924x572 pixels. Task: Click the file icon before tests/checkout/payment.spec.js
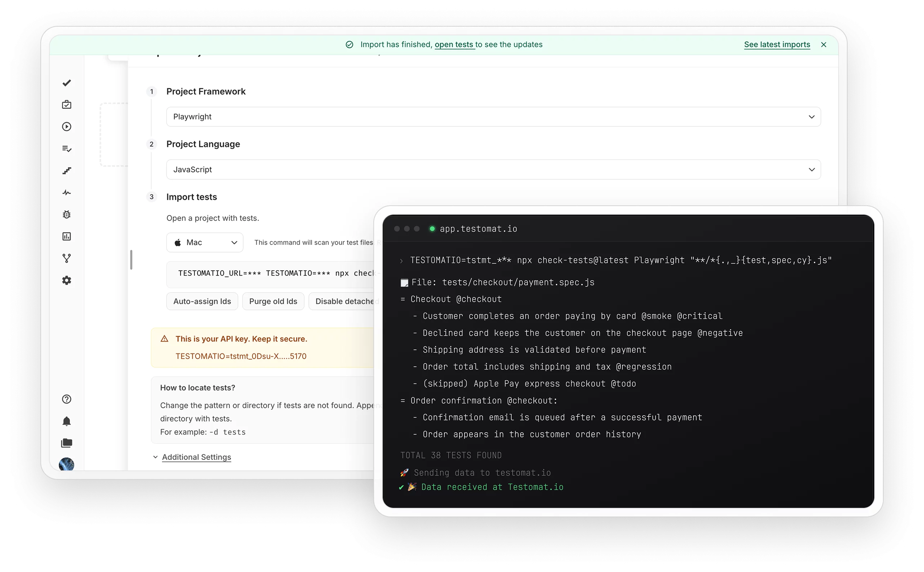[404, 283]
